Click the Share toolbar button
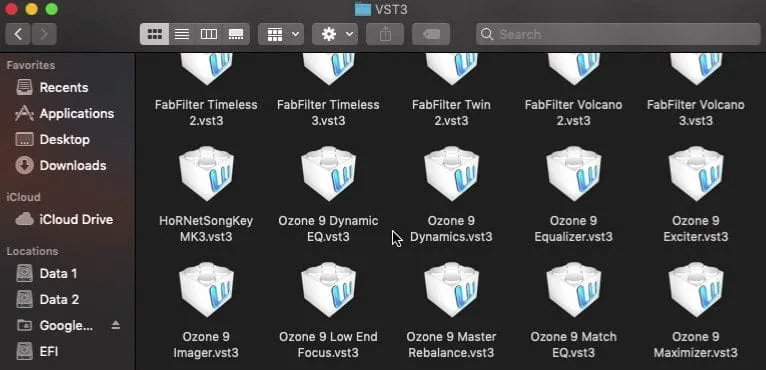Image resolution: width=766 pixels, height=370 pixels. [385, 34]
